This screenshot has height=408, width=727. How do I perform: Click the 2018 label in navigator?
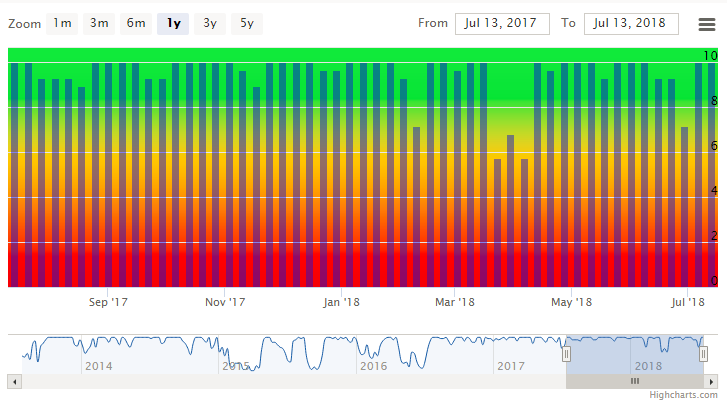(648, 366)
